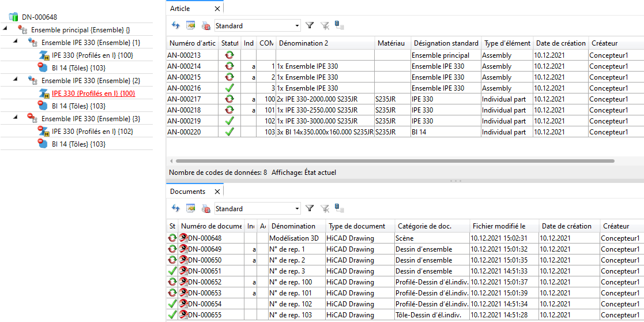The width and height of the screenshot is (644, 322).
Task: Click the refresh arrows icon in the Article toolbar
Action: (176, 25)
